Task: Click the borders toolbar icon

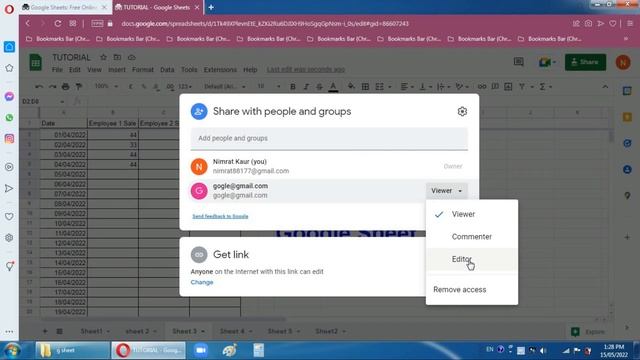Action: pyautogui.click(x=365, y=87)
